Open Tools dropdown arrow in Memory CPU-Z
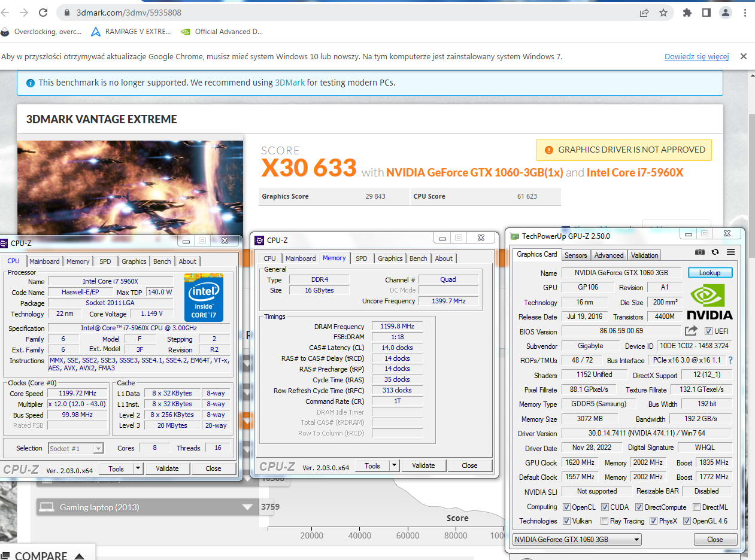The width and height of the screenshot is (755, 560). 395,465
